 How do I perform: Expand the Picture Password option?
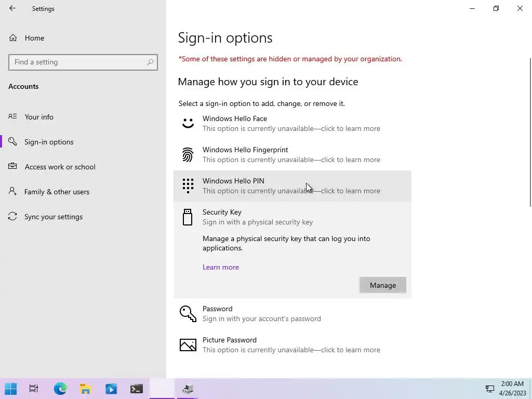292,345
